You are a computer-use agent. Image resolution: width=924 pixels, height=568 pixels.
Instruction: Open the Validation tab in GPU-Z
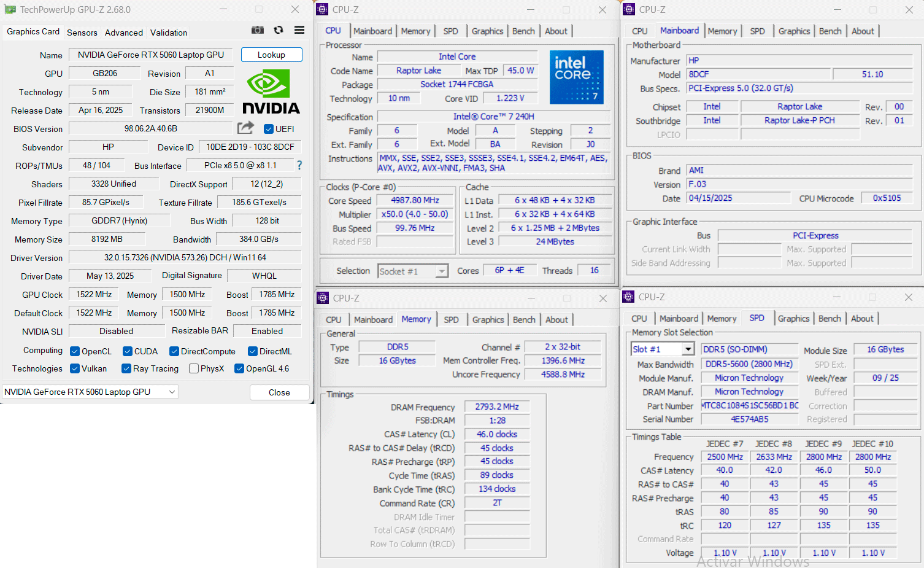pyautogui.click(x=169, y=33)
